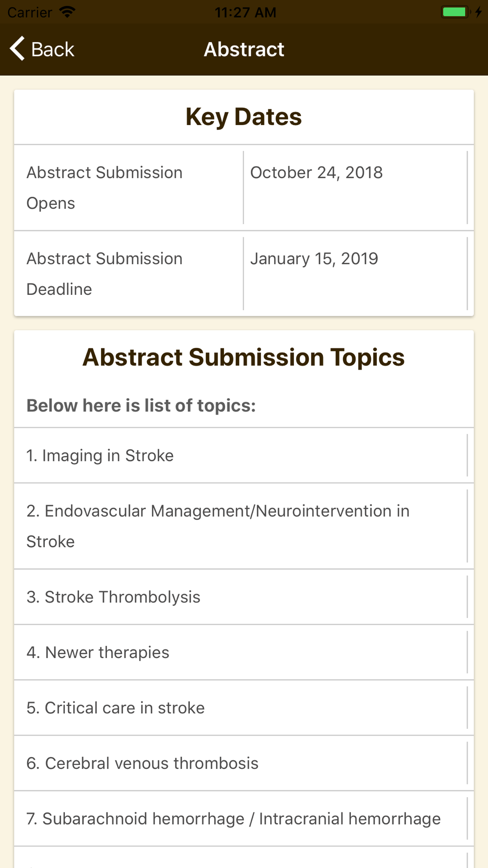Select topic 7 Subarachnoid hemorrhage

click(244, 819)
